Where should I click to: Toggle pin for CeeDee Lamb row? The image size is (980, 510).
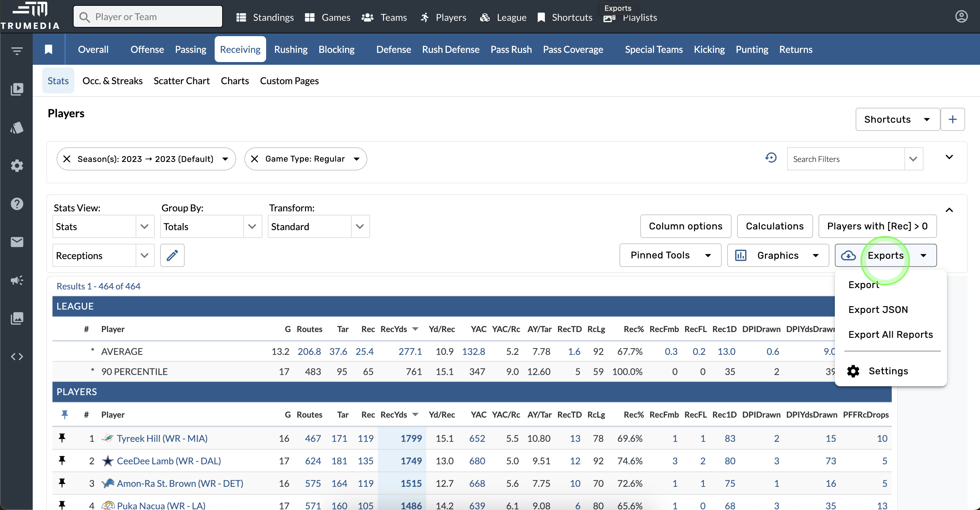point(62,461)
